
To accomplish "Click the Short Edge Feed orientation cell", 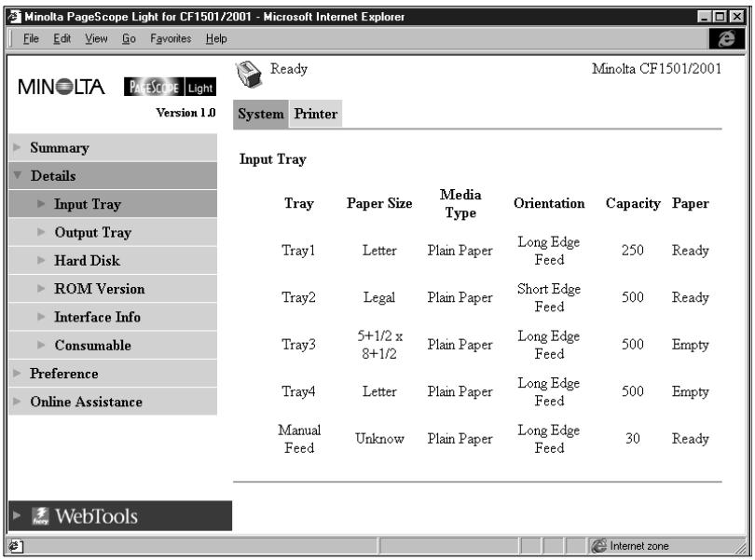I will point(549,297).
